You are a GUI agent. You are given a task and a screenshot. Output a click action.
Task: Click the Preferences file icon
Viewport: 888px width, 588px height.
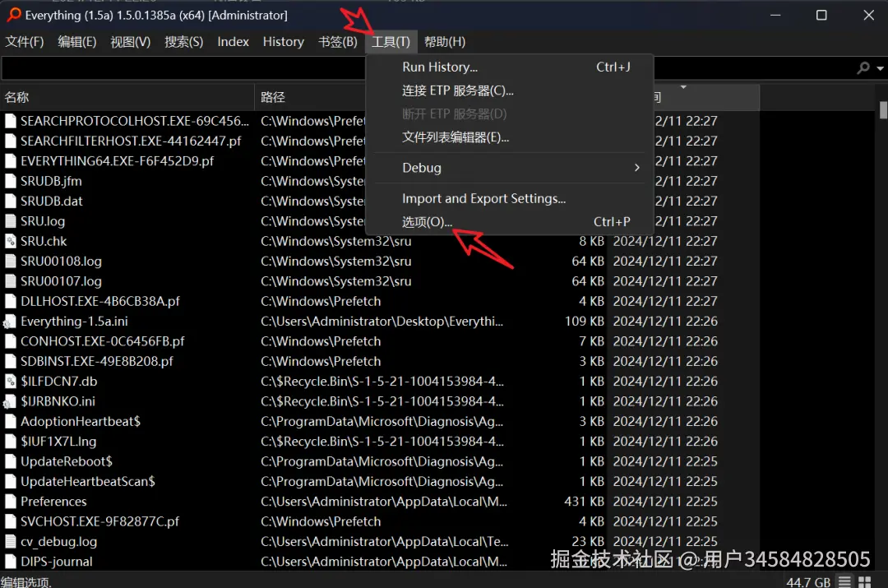click(x=10, y=502)
